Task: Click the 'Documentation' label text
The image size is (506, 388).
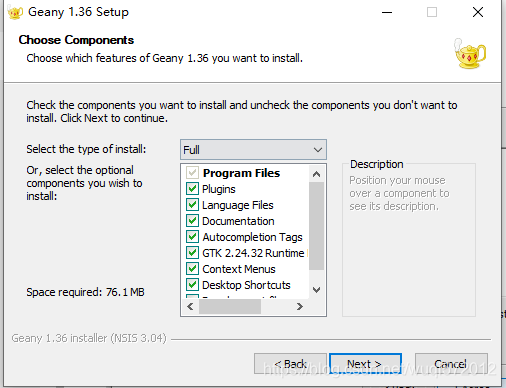Action: [x=238, y=221]
